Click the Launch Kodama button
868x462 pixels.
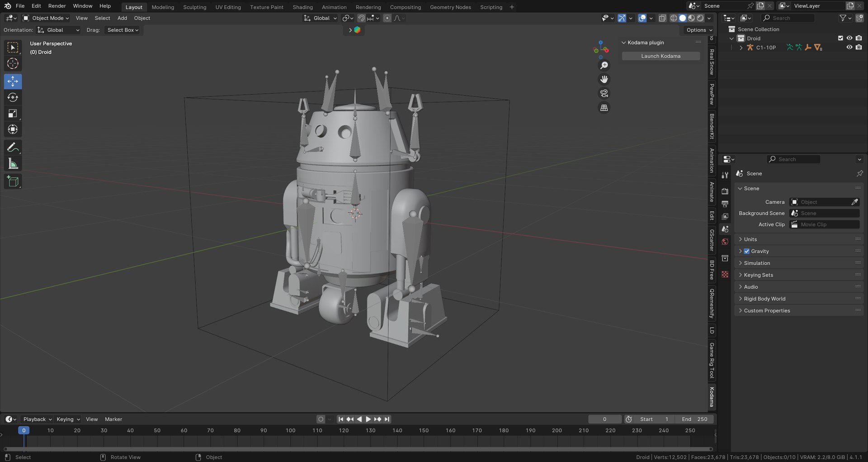click(x=660, y=56)
